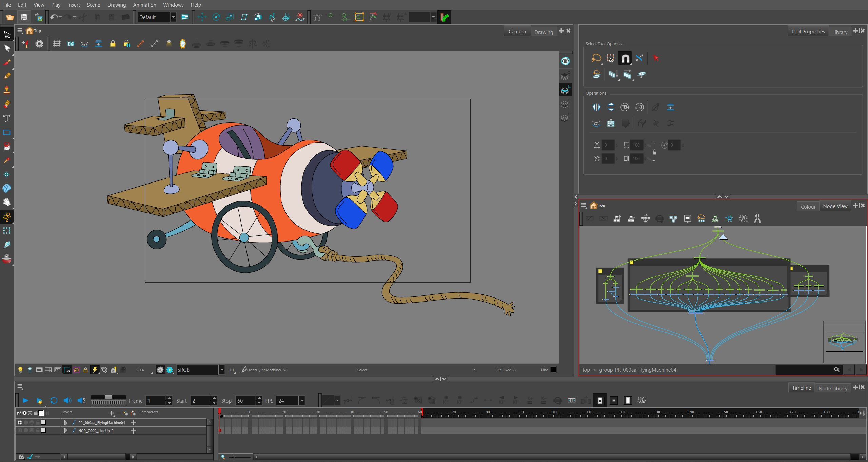The height and width of the screenshot is (462, 868).
Task: Click the Play button in timeline
Action: coord(25,401)
